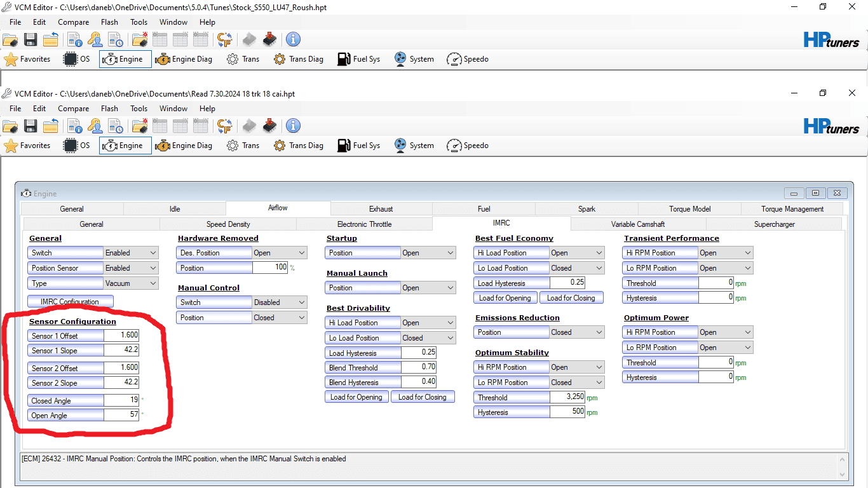Click Best Fuel Economy Load for Closing button
This screenshot has width=868, height=488.
point(571,298)
